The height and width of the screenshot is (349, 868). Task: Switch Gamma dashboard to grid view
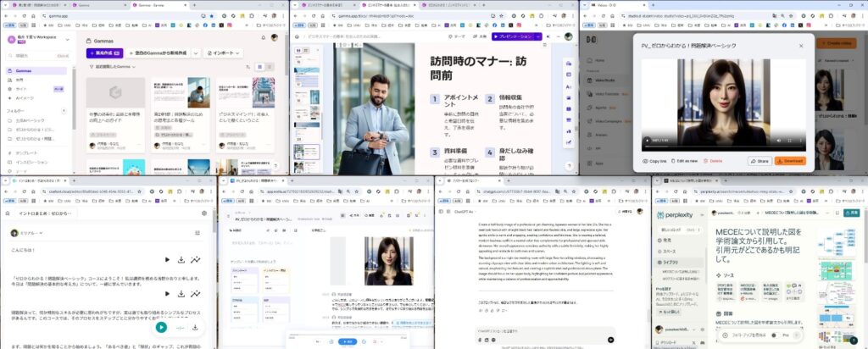coord(259,66)
